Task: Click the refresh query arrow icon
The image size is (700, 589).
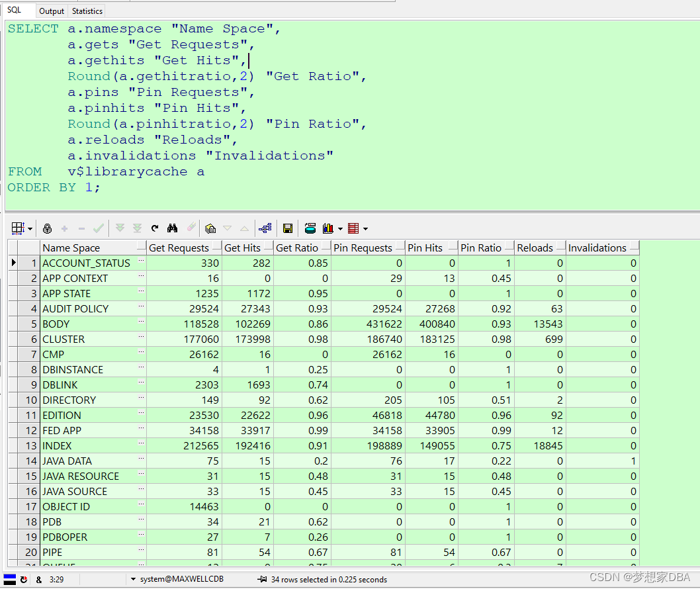Action: [x=154, y=228]
